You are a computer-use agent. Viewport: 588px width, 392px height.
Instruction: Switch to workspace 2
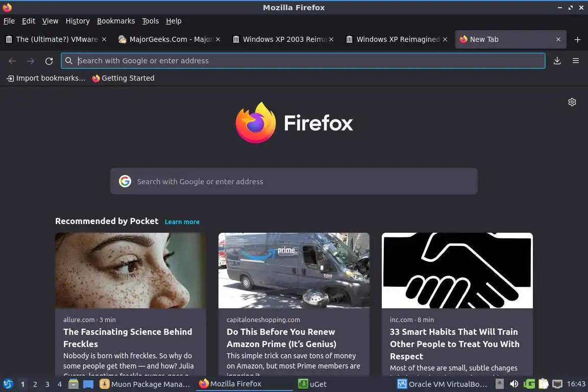[x=35, y=384]
